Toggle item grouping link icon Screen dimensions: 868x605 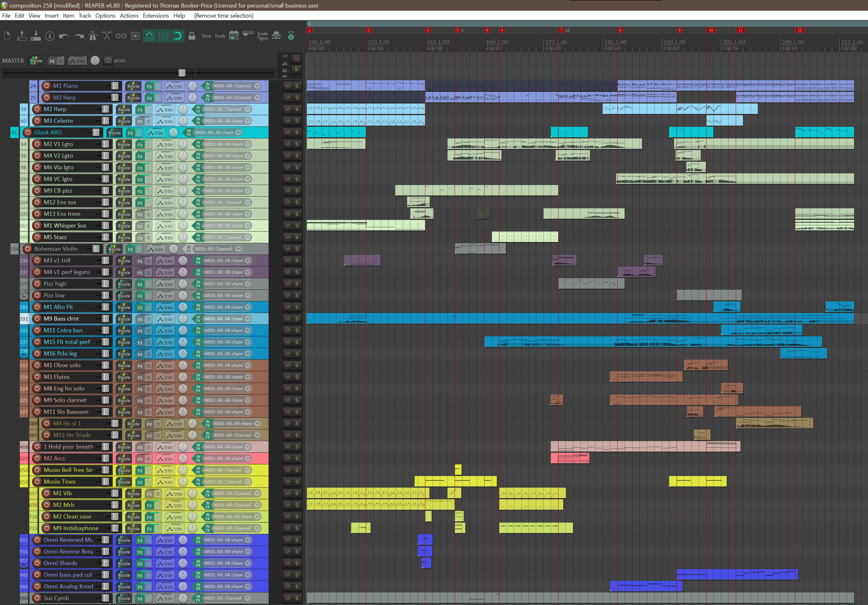(x=121, y=36)
